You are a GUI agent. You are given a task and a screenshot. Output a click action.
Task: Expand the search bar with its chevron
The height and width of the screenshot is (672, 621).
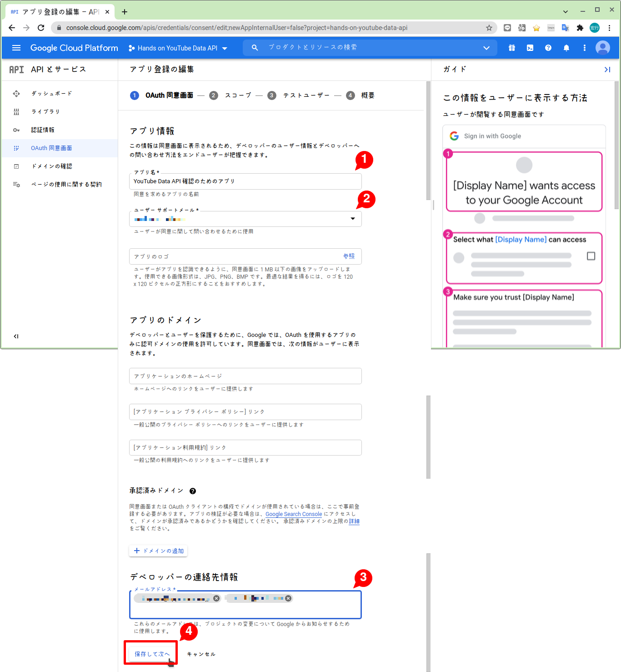486,47
